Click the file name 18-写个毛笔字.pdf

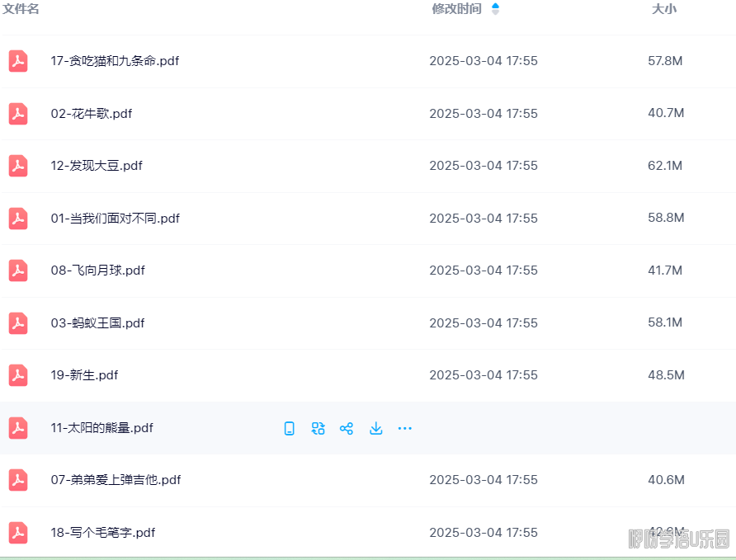103,533
